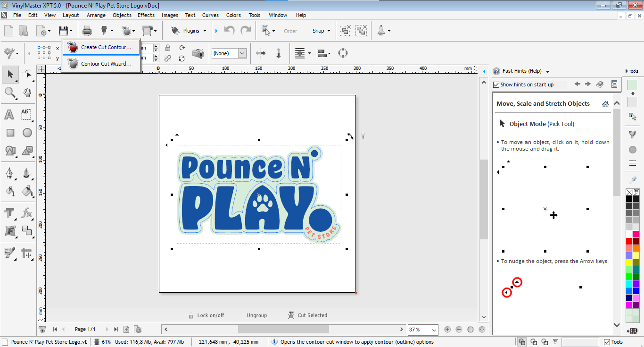The width and height of the screenshot is (644, 347).
Task: Select the Text A tool
Action: pyautogui.click(x=9, y=114)
